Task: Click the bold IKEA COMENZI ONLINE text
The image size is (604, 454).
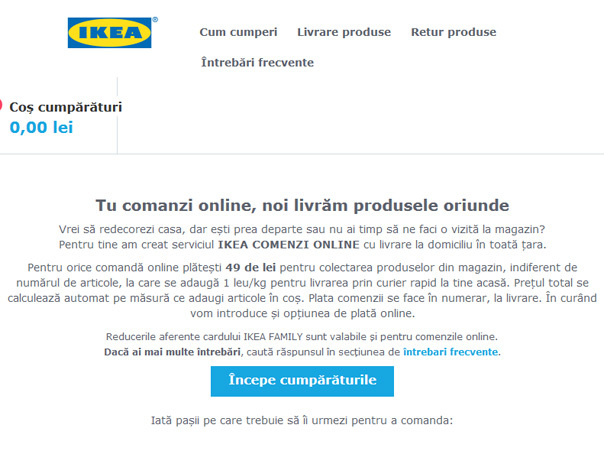Action: (289, 245)
